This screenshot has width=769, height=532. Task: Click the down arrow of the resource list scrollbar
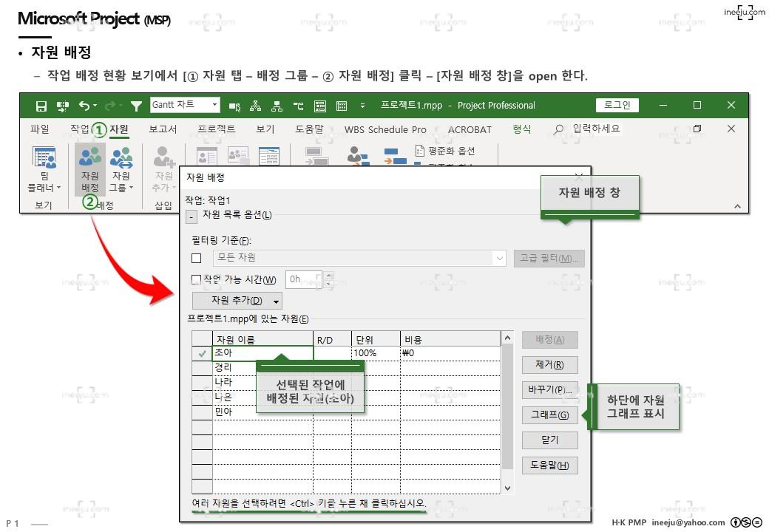click(507, 488)
